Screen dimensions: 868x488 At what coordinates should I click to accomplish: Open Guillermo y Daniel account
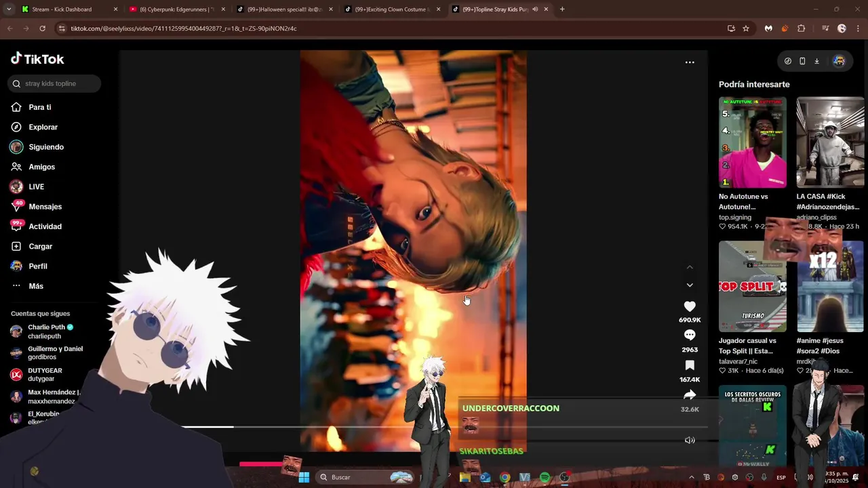pos(55,352)
